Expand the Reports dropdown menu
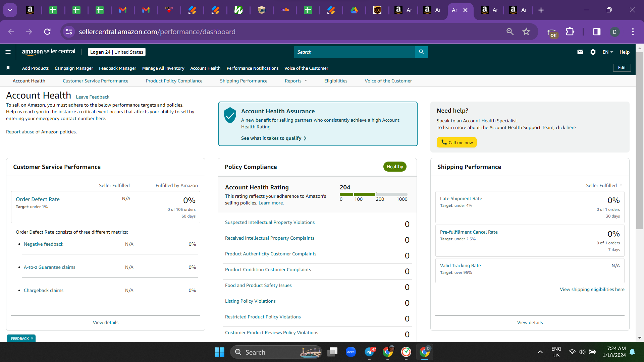This screenshot has height=362, width=644. [x=296, y=81]
